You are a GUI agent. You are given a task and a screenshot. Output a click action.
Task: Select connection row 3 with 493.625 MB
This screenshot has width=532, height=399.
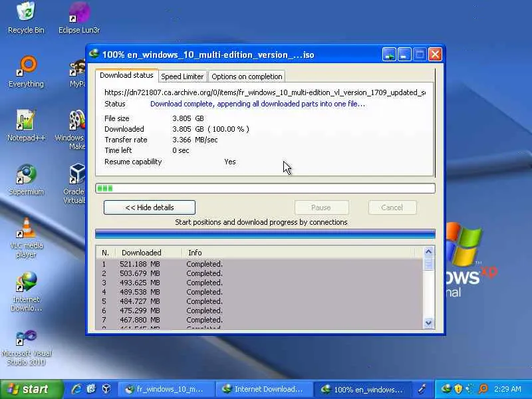tap(259, 283)
